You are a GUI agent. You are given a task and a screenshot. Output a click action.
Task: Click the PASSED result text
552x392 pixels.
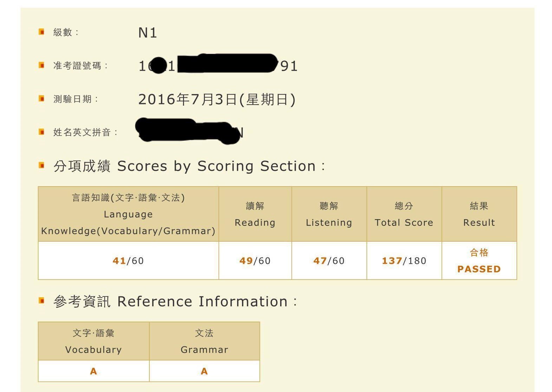click(x=479, y=269)
